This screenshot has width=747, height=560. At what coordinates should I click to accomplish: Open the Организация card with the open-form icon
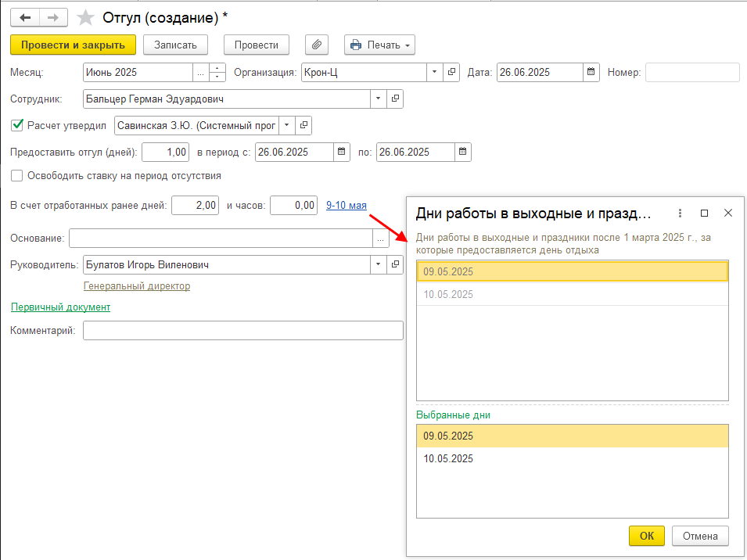coord(451,73)
